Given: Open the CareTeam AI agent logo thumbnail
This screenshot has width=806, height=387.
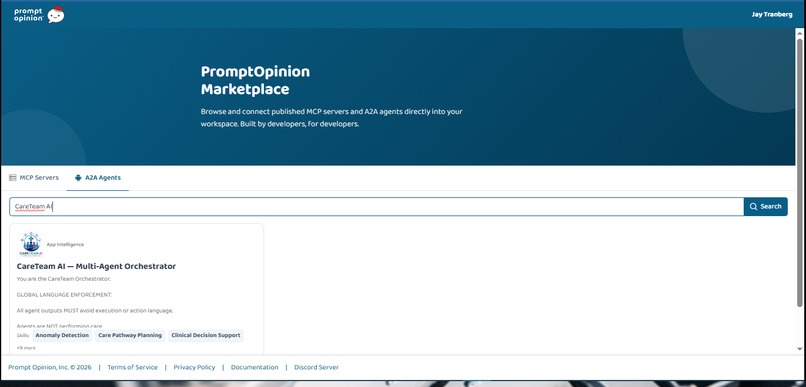Looking at the screenshot, I should coord(31,244).
